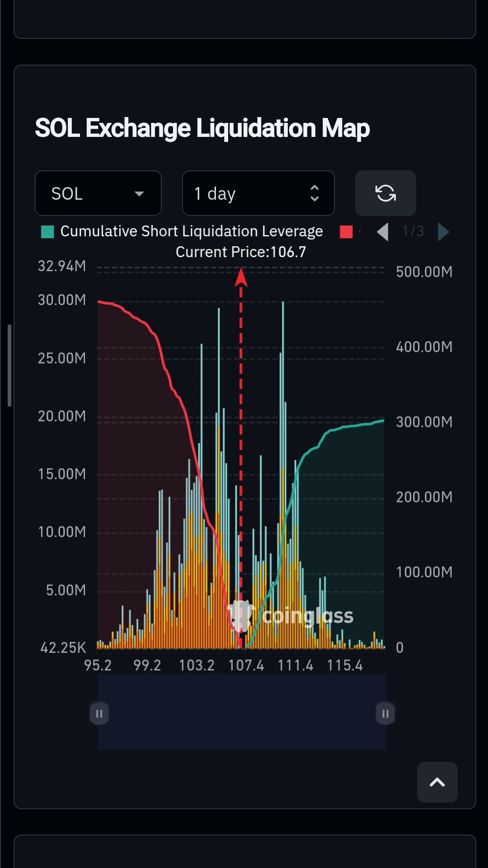Click the SOL Exchange Liquidation Map heading
Image resolution: width=488 pixels, height=868 pixels.
click(202, 128)
